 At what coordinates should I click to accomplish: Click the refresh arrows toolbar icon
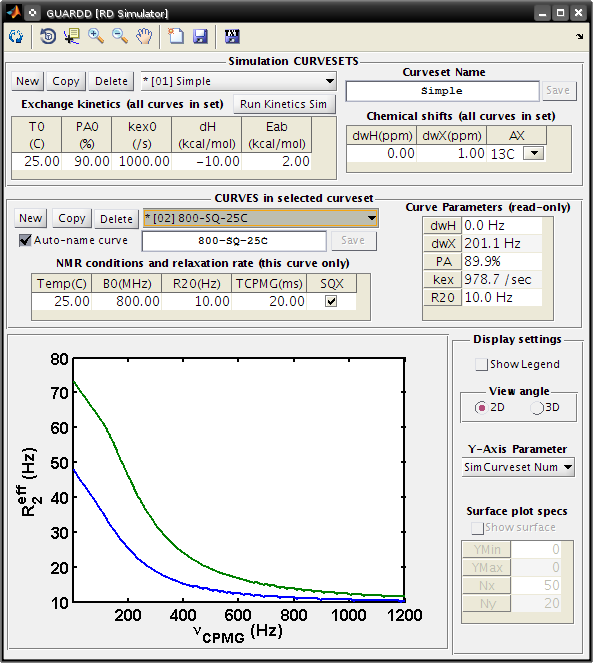click(16, 36)
